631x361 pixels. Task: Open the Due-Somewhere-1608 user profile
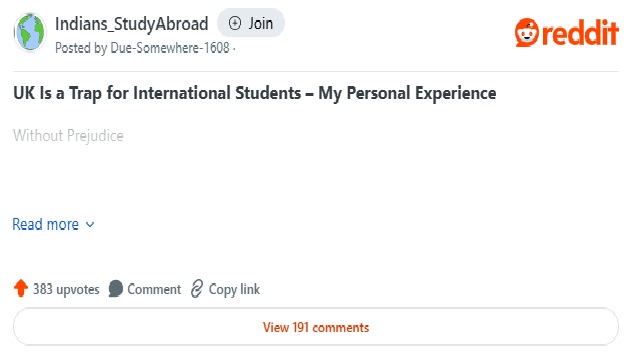click(x=170, y=48)
